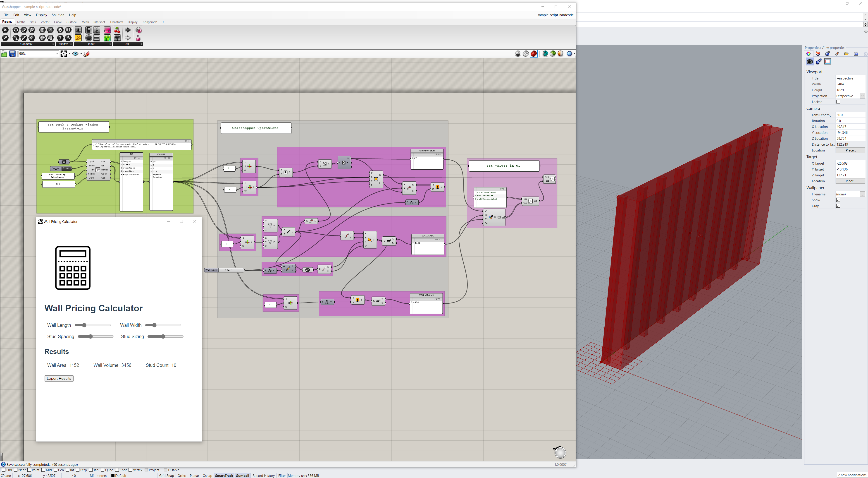The height and width of the screenshot is (478, 868).
Task: Click the zoom extents icon
Action: [64, 54]
